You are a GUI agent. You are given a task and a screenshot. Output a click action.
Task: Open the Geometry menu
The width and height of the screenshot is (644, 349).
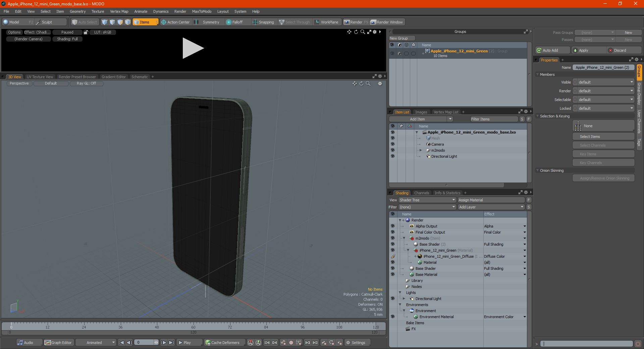(77, 11)
